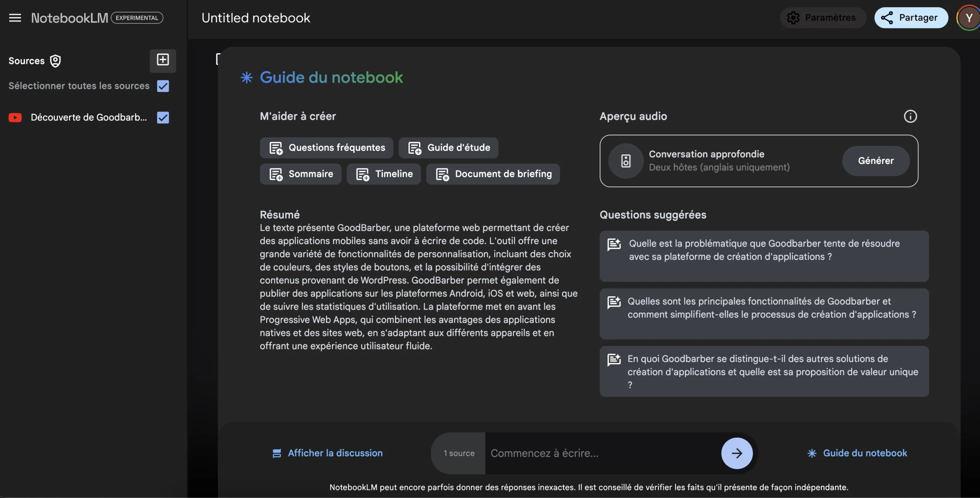980x498 pixels.
Task: Open the hamburger main menu
Action: coord(15,18)
